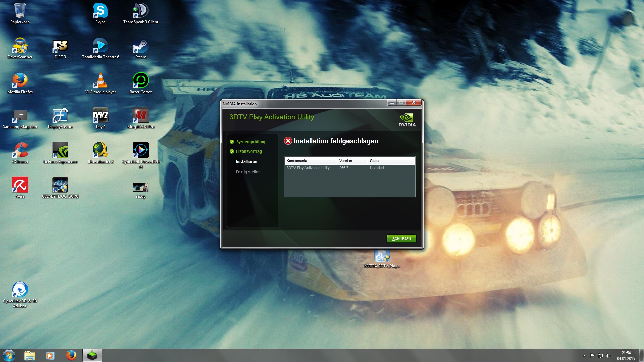The width and height of the screenshot is (644, 362).
Task: Select the TeamSpeak 3 Client icon
Action: click(141, 11)
